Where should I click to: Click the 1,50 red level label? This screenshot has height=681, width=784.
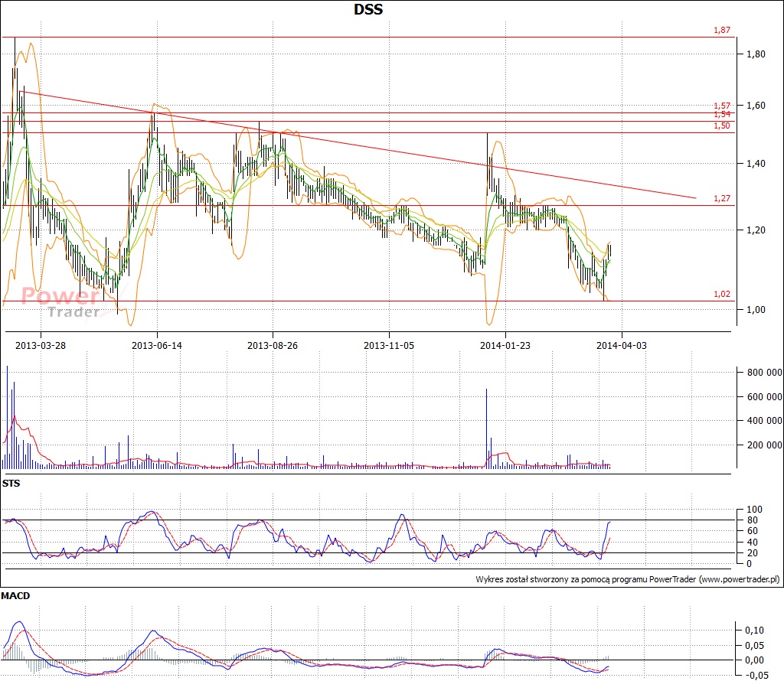[721, 125]
